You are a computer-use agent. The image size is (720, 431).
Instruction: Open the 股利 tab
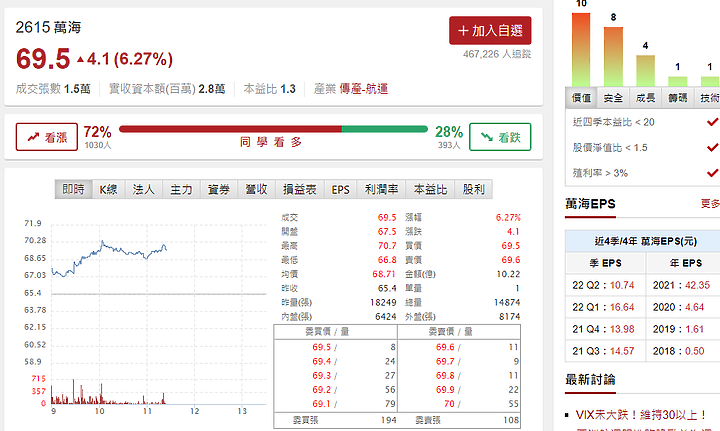pyautogui.click(x=473, y=189)
